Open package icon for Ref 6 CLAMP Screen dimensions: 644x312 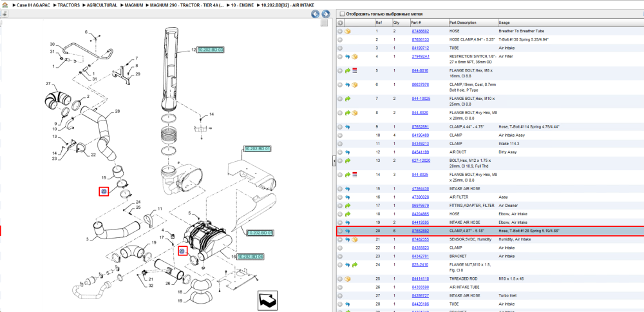tap(355, 84)
